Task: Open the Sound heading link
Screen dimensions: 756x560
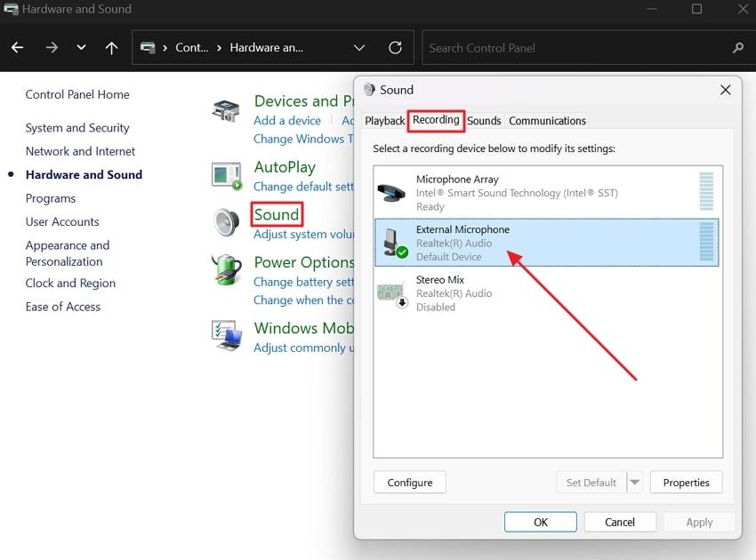Action: pyautogui.click(x=277, y=214)
